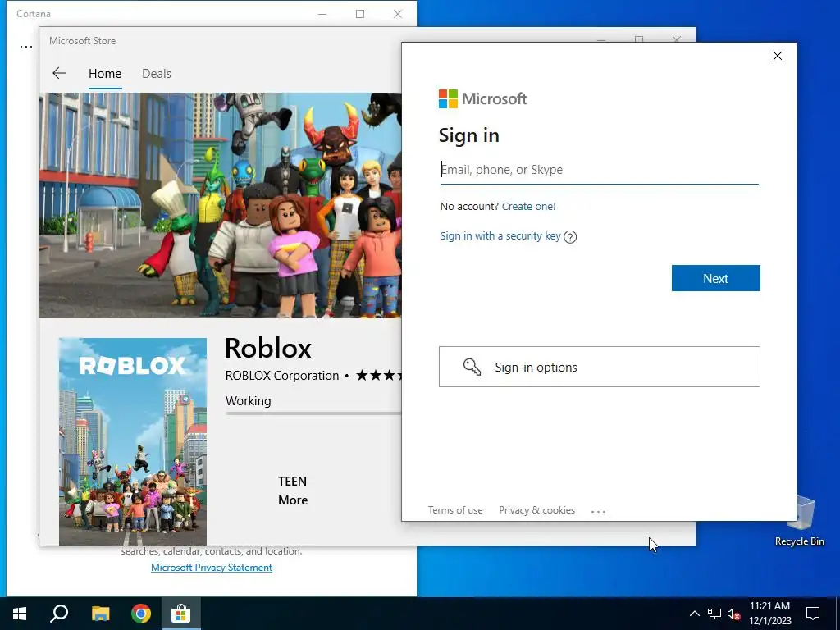Launch Google Chrome from the taskbar
This screenshot has width=840, height=630.
pos(141,614)
